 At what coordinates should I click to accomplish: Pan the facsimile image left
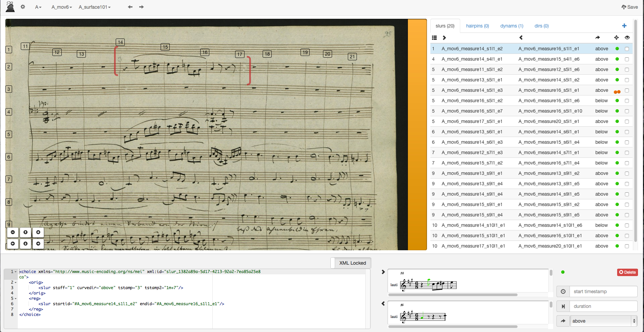(13, 244)
